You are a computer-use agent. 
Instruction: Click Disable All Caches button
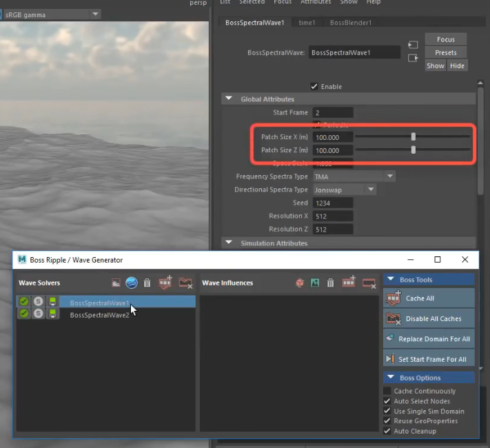(x=429, y=318)
